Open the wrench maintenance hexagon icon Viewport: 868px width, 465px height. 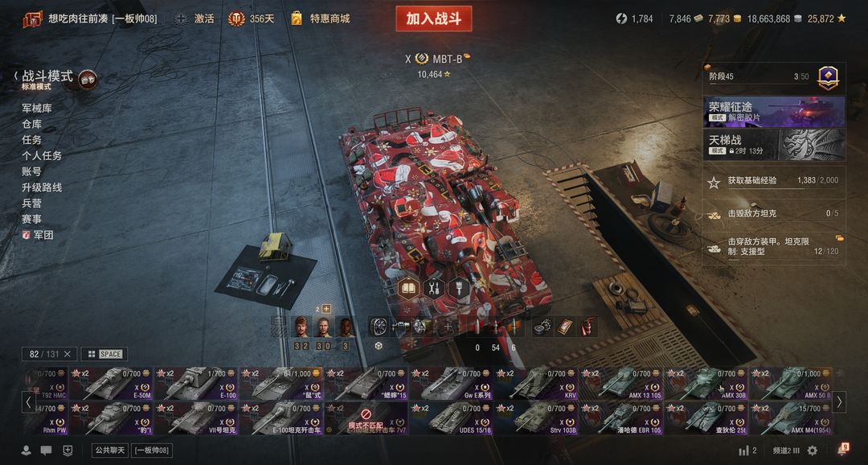coord(433,288)
